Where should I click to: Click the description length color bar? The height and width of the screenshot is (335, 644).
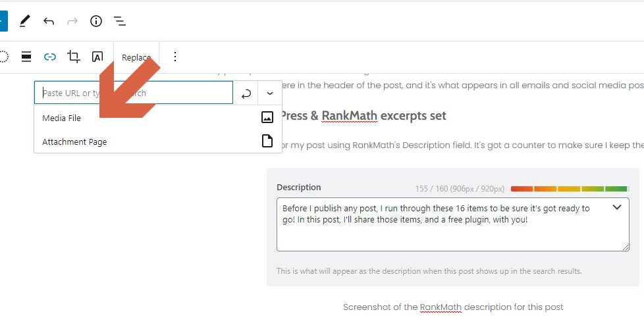pyautogui.click(x=570, y=189)
